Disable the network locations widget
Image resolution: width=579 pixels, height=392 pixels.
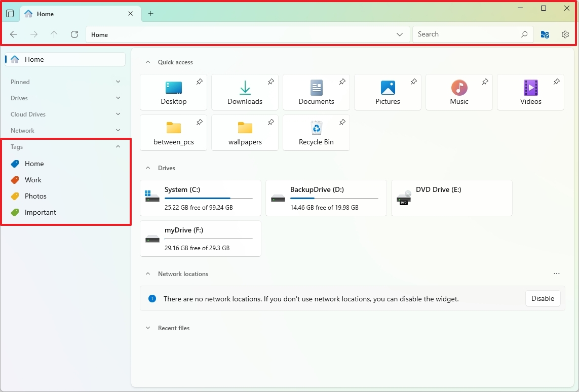tap(543, 298)
